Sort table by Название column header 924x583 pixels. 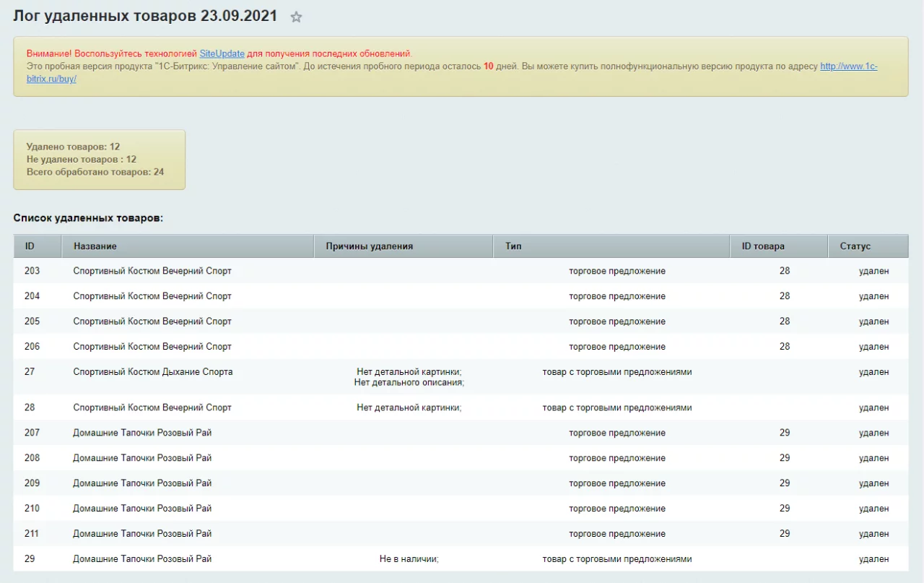pos(95,246)
